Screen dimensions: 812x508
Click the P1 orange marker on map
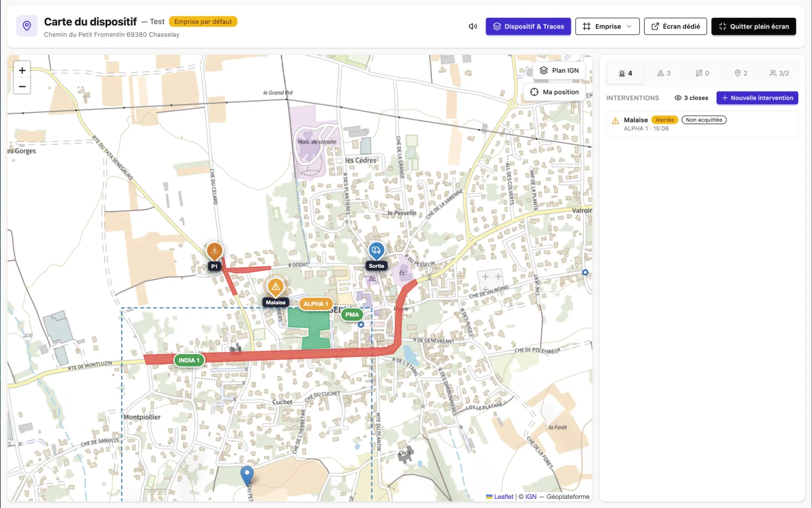click(x=214, y=251)
